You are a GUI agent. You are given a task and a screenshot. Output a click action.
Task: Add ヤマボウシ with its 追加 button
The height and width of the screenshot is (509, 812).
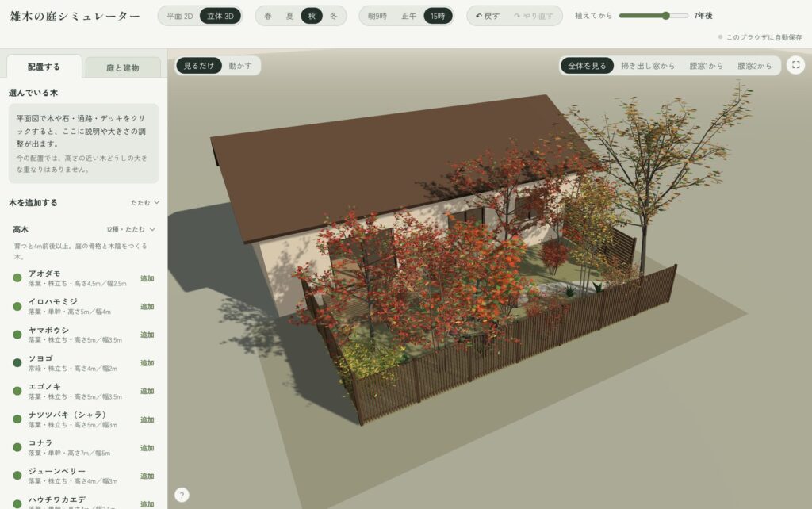coord(147,335)
